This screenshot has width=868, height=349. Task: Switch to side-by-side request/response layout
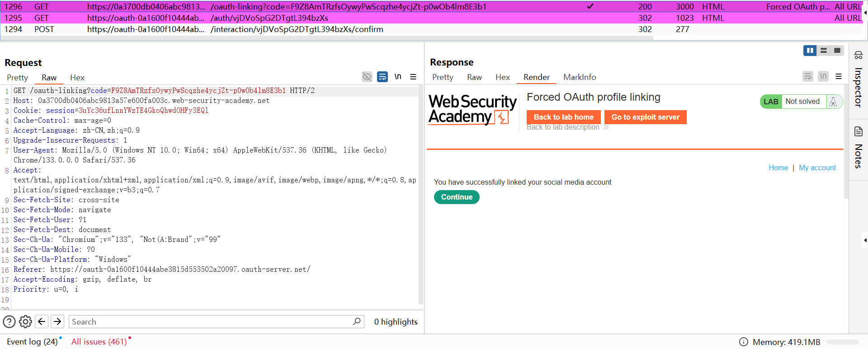pyautogui.click(x=810, y=51)
